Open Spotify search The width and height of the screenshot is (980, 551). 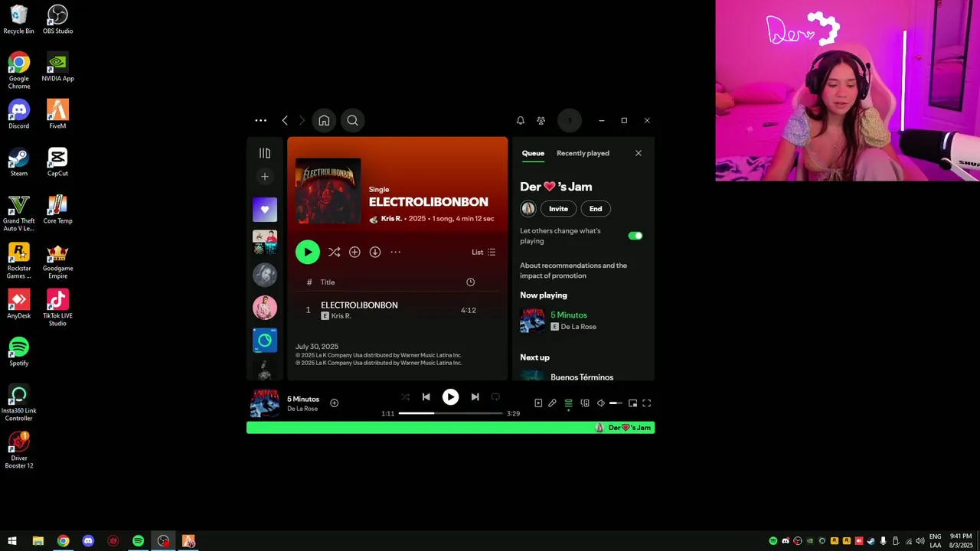352,120
